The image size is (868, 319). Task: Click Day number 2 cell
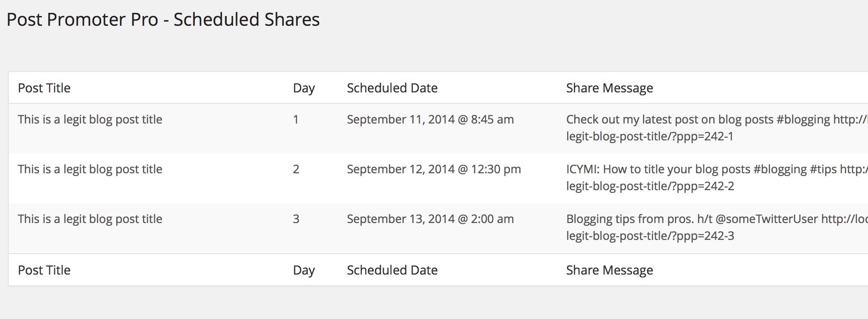[296, 169]
